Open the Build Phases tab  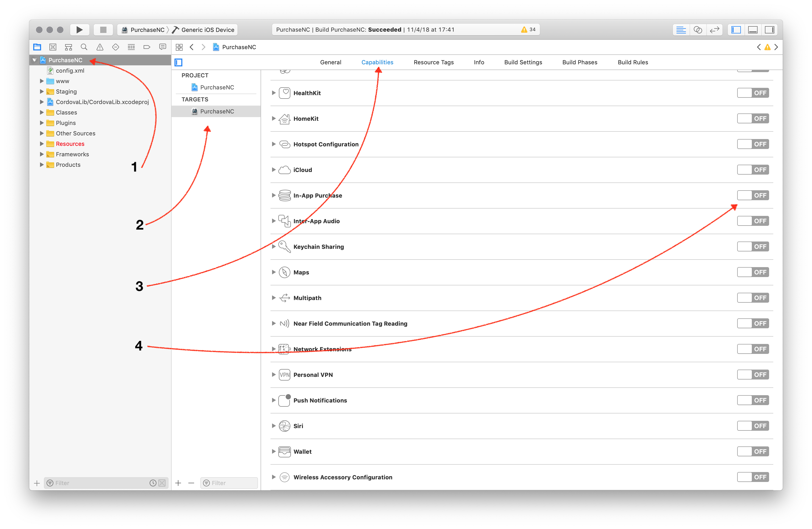pyautogui.click(x=580, y=62)
